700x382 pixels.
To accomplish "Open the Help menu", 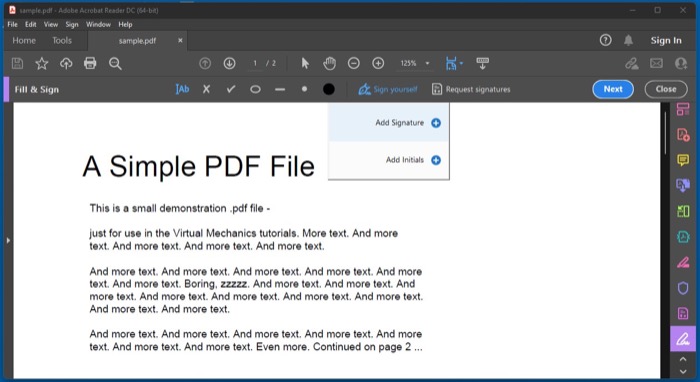I will [x=125, y=25].
